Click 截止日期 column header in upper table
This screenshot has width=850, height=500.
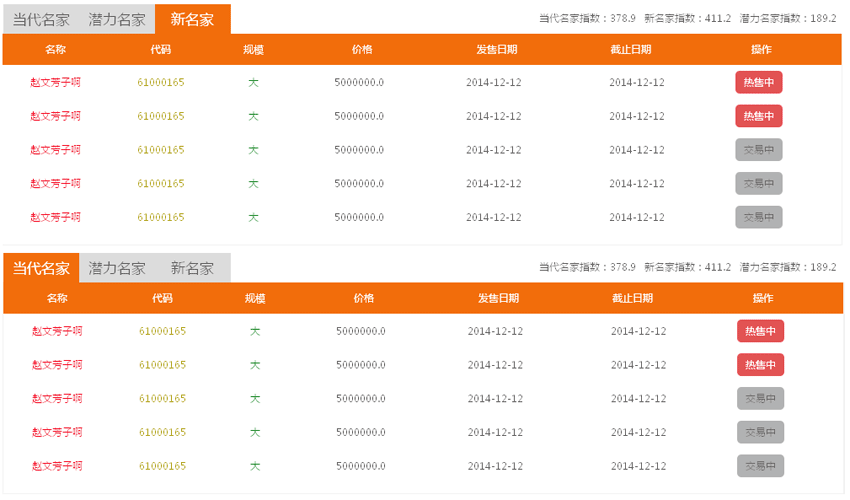click(630, 49)
